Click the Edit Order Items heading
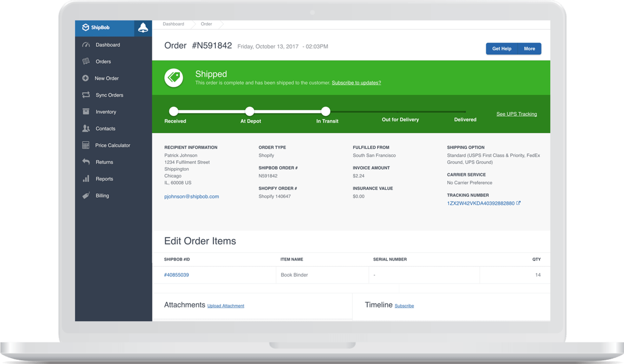624x364 pixels. coord(200,241)
